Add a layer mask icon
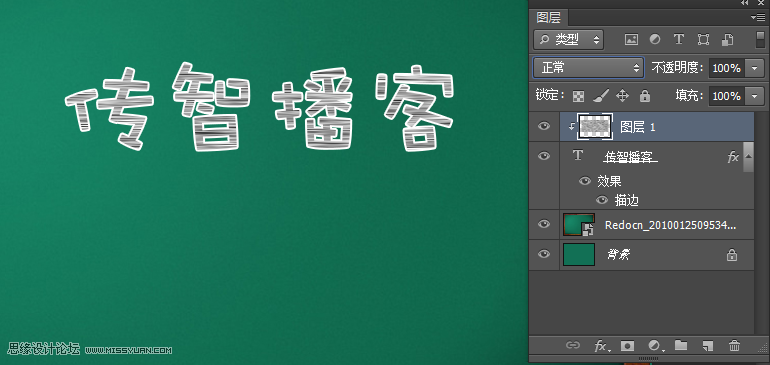 (627, 345)
